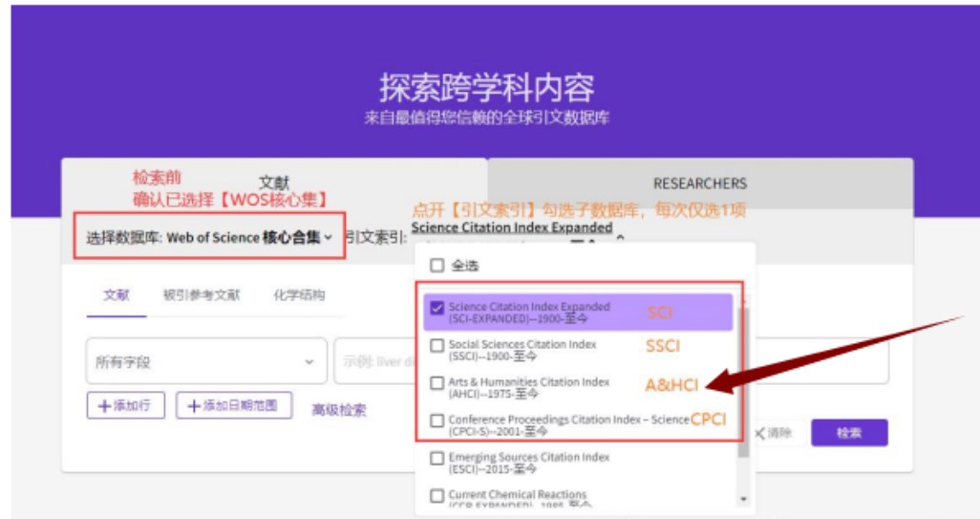Open the 被引参考文献 tab
Image resolution: width=980 pixels, height=519 pixels.
(x=202, y=294)
